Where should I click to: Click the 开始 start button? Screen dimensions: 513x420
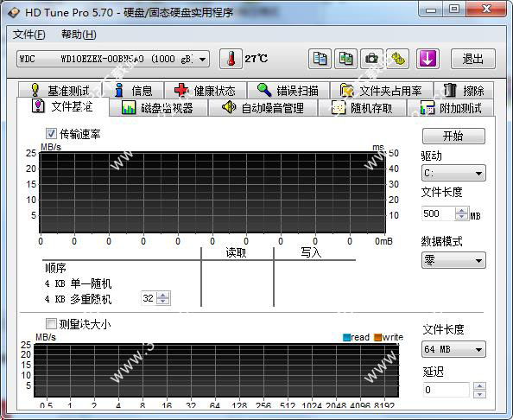coord(453,136)
